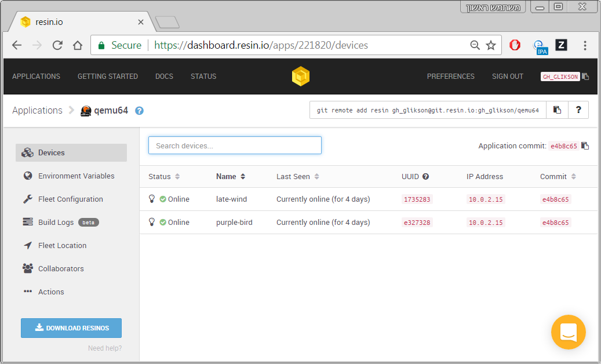Go to browser home page icon
Screen dimensions: 601x364
78,45
